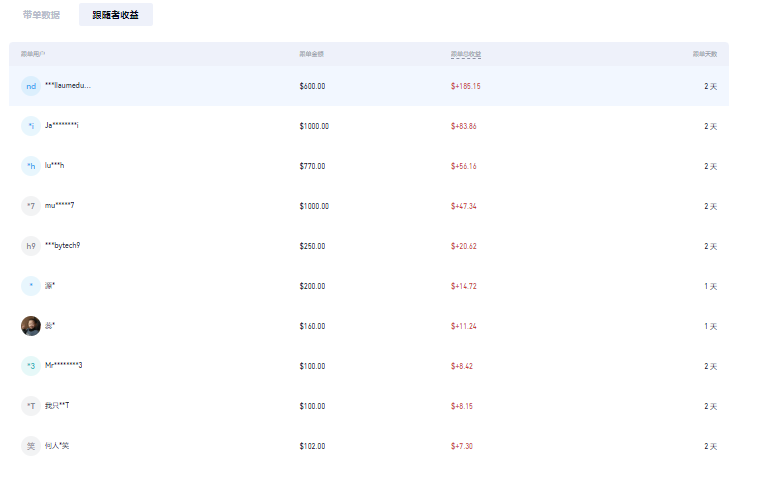
Task: Click the 'h9' avatar beside ***bytech9
Action: (31, 246)
